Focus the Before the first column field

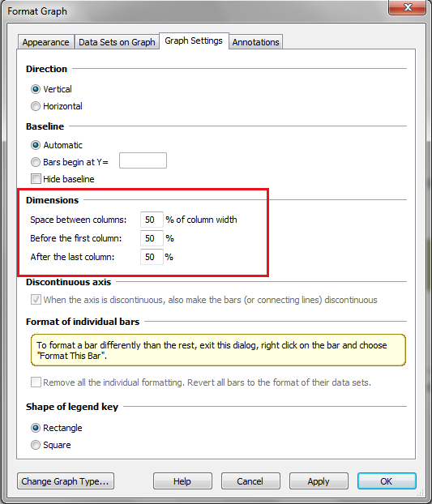click(x=152, y=238)
